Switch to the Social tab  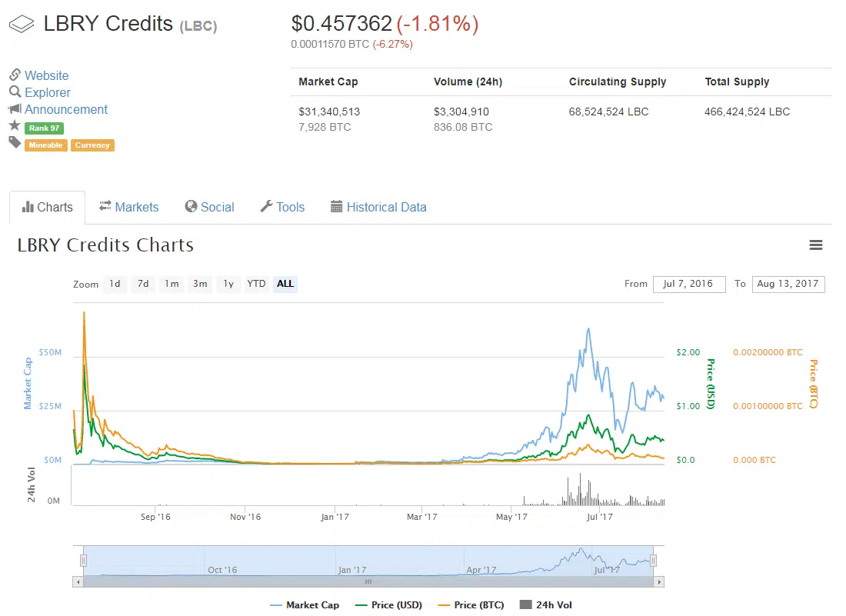click(x=209, y=207)
